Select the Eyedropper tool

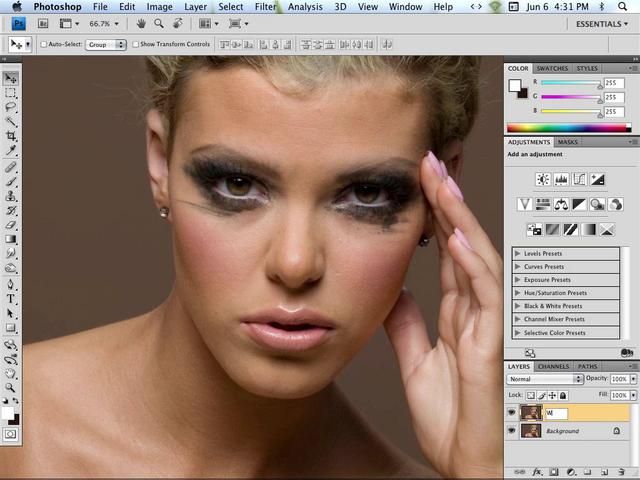(11, 151)
